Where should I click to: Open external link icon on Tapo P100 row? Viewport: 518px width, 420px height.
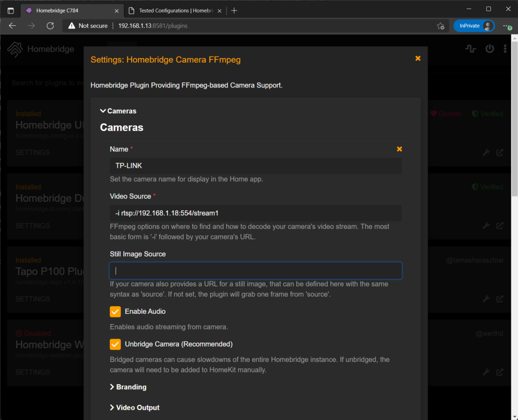tap(500, 299)
